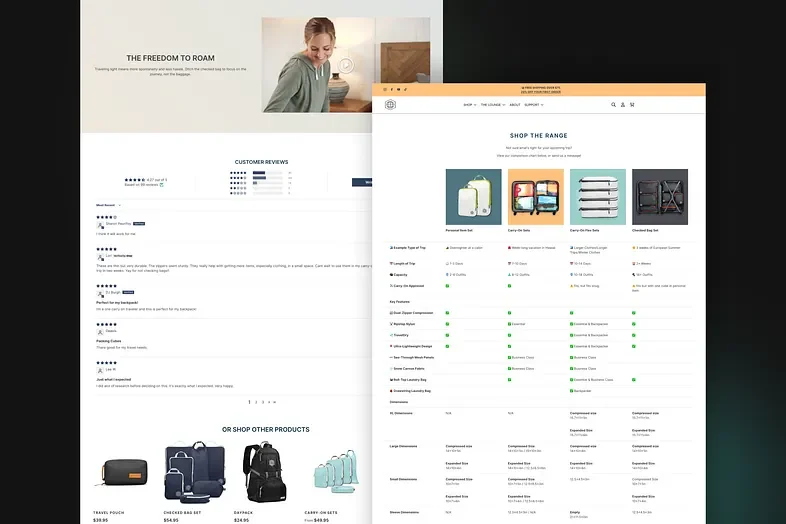Select the Personal Item Set thumbnail
The image size is (786, 524).
tap(473, 196)
